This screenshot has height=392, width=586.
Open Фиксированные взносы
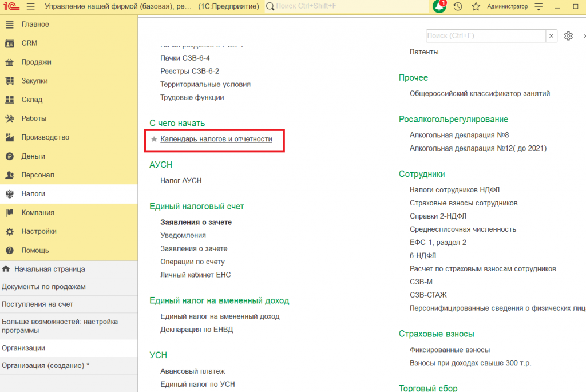(x=450, y=350)
